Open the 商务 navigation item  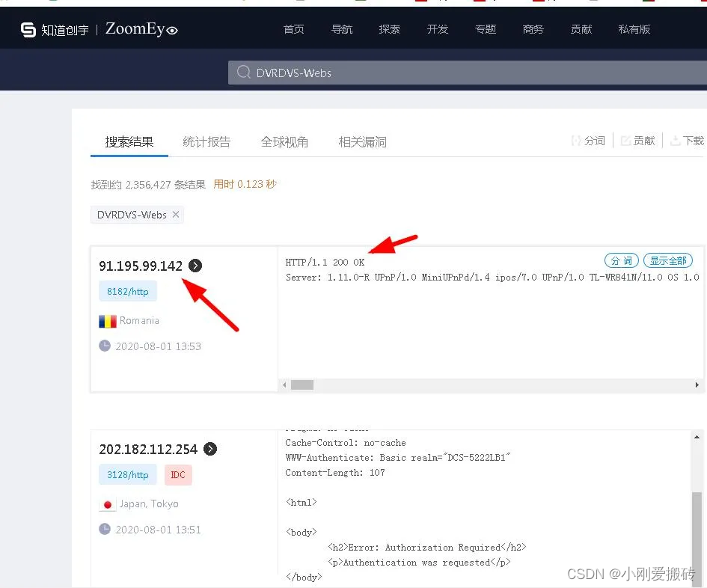tap(533, 29)
